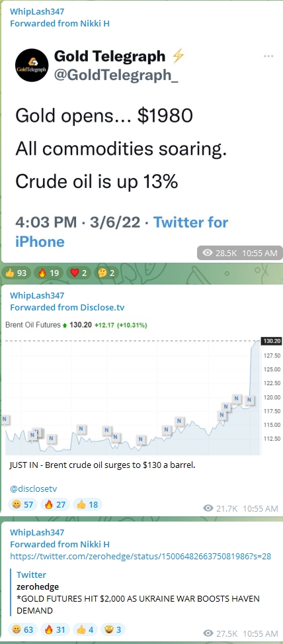This screenshot has width=283, height=644.
Task: Click grinning face reaction with 63 count
Action: tap(23, 629)
